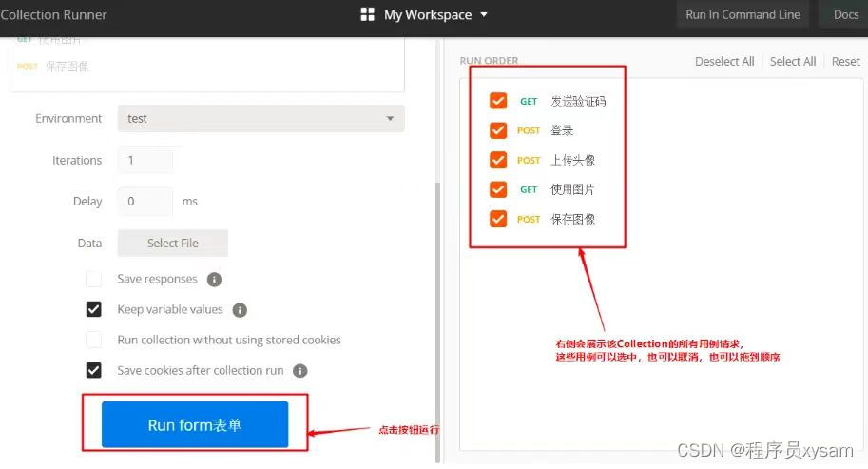Select the 登录 request name

(x=562, y=130)
